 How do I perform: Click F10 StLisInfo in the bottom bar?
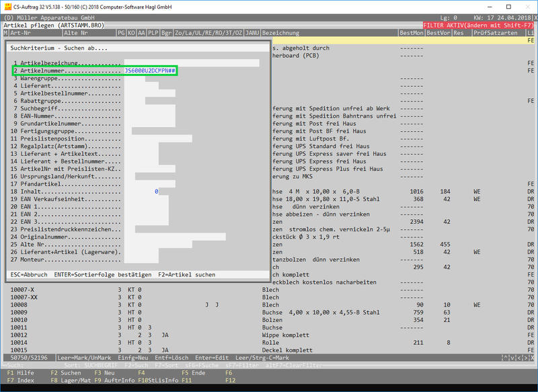(157, 381)
